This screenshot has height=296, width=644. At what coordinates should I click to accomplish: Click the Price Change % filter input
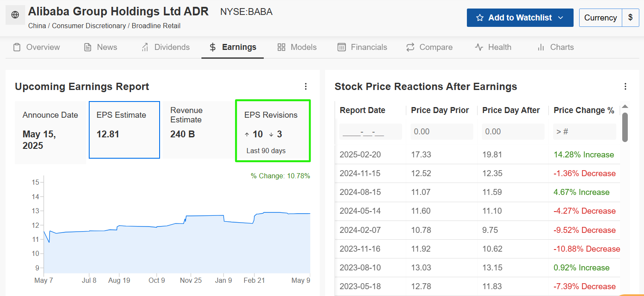(584, 132)
